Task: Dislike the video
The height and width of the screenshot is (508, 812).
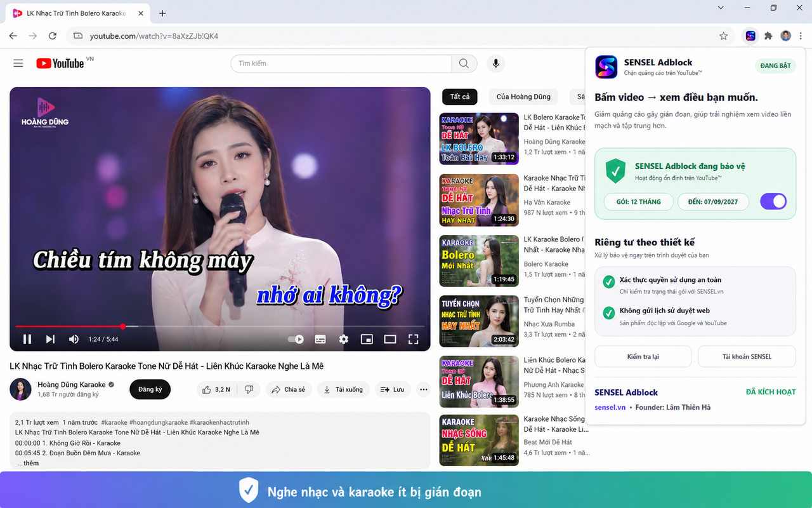Action: click(x=249, y=389)
